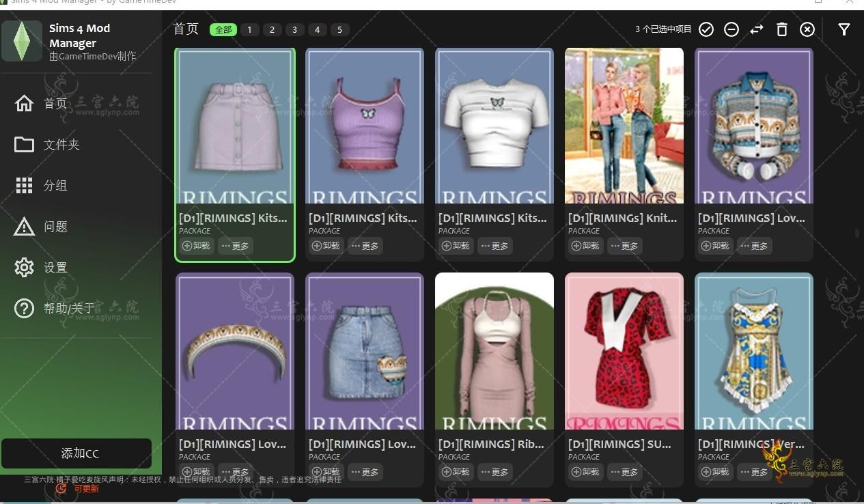Screen dimensions: 864x504
Task: Open 更多 on the Rib... pink dress card
Action: click(x=495, y=472)
